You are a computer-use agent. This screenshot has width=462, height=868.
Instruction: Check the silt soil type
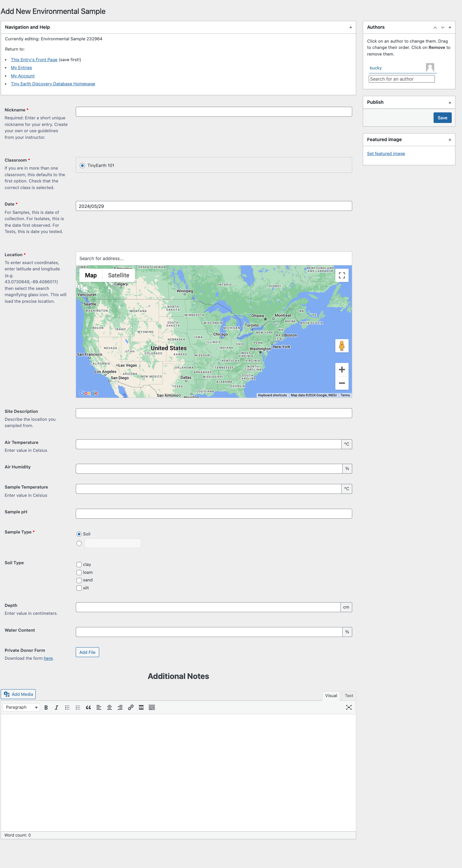coord(79,588)
